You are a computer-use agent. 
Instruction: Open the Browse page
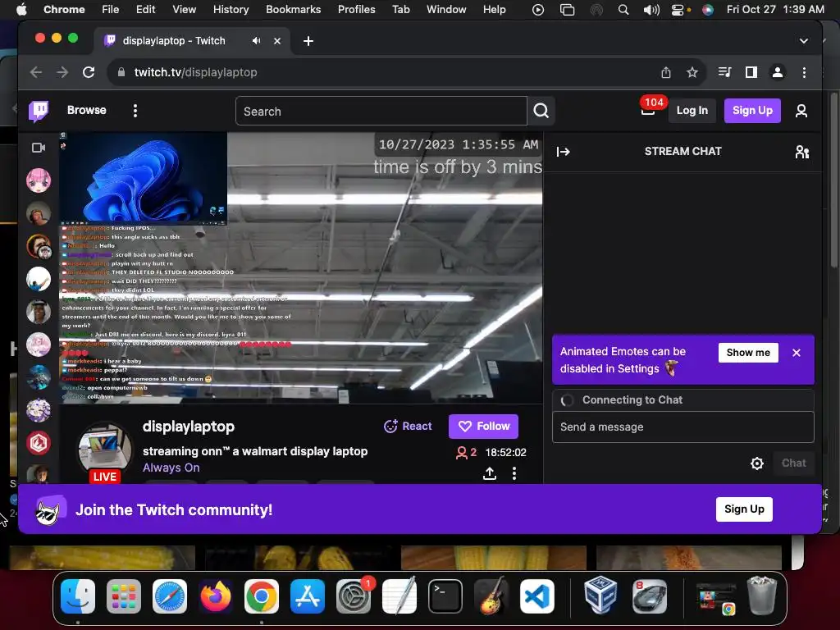[x=87, y=111]
